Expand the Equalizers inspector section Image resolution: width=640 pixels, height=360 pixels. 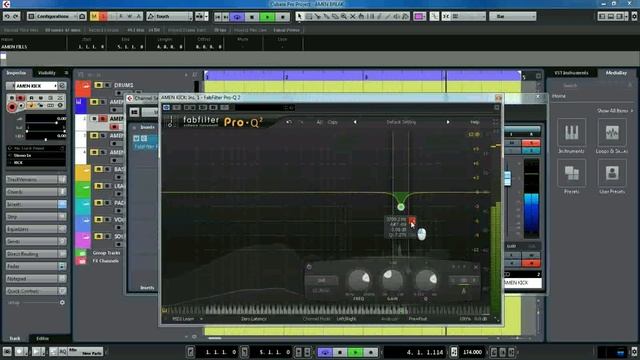pos(36,229)
